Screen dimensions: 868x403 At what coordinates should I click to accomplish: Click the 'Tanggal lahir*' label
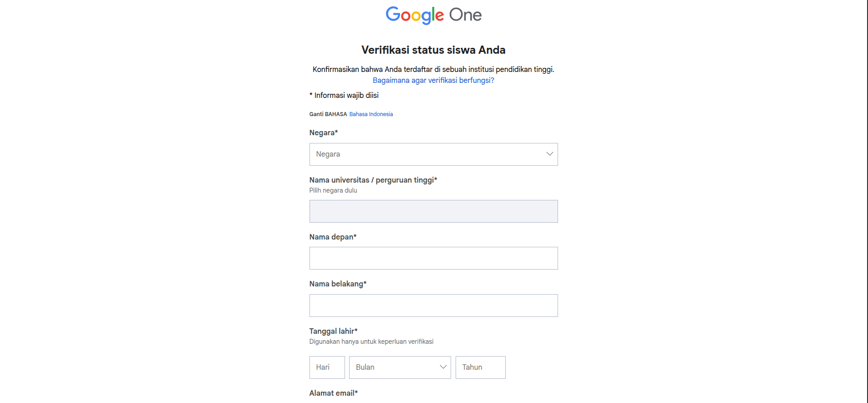(333, 332)
